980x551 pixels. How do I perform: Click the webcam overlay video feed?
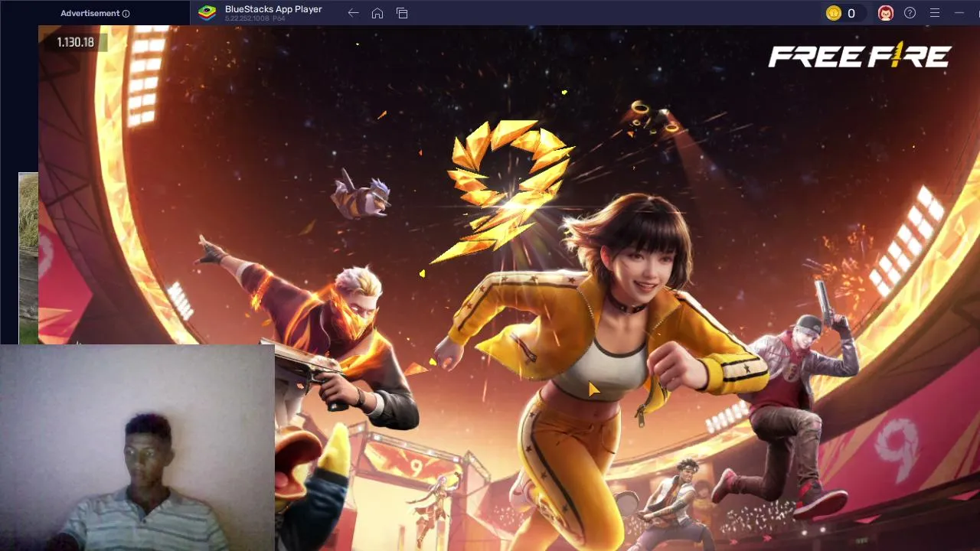tap(137, 448)
